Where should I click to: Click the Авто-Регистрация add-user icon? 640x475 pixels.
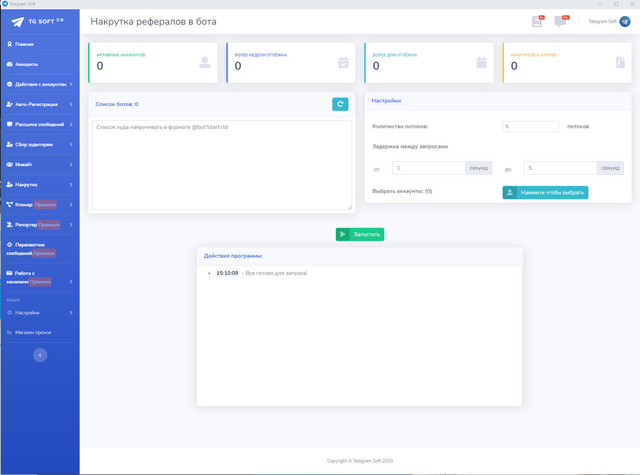[9, 104]
